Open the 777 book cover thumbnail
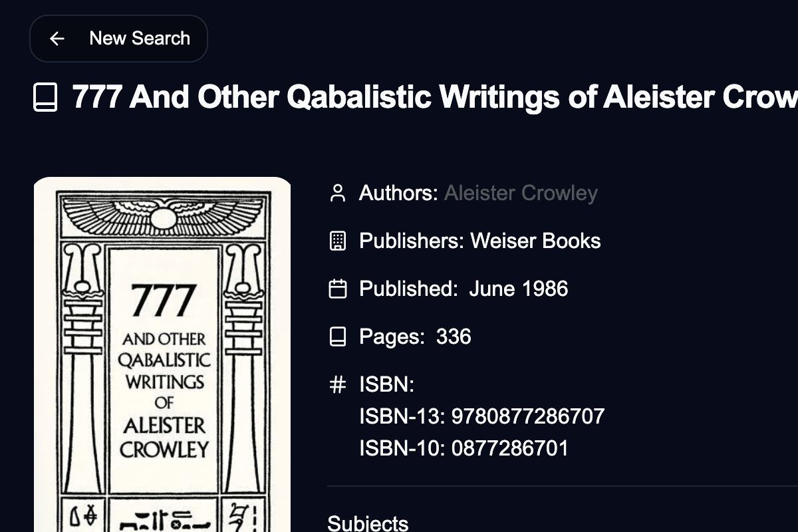798x532 pixels. coord(163,354)
